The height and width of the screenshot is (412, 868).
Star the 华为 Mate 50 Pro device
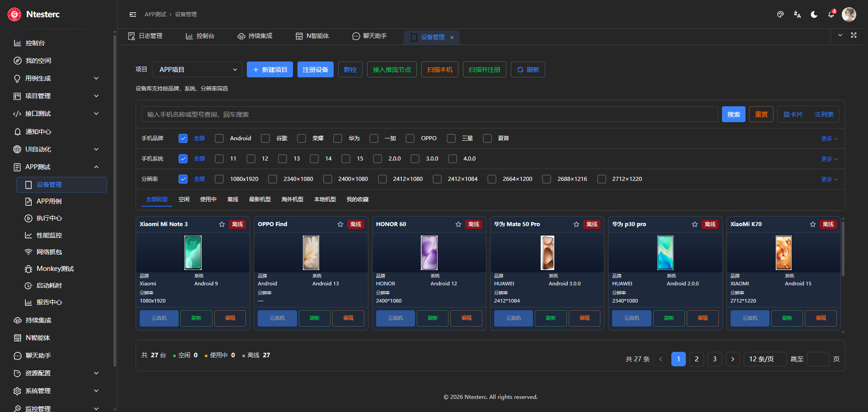(576, 224)
